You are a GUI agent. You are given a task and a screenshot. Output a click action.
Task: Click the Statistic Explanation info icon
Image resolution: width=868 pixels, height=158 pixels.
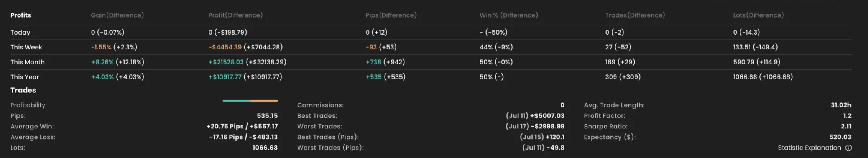pos(848,148)
